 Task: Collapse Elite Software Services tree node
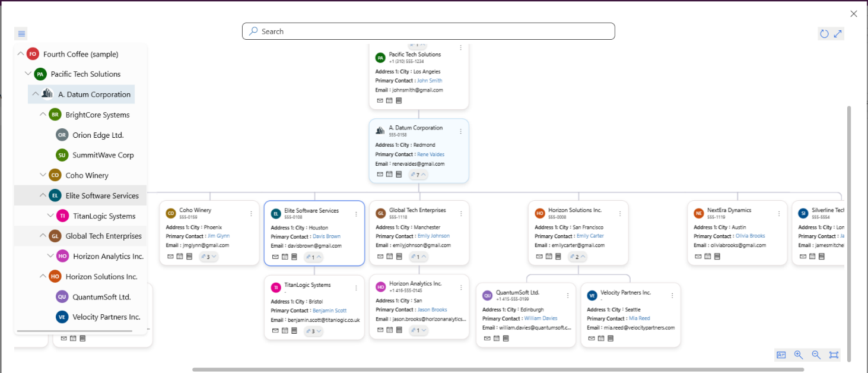click(43, 195)
